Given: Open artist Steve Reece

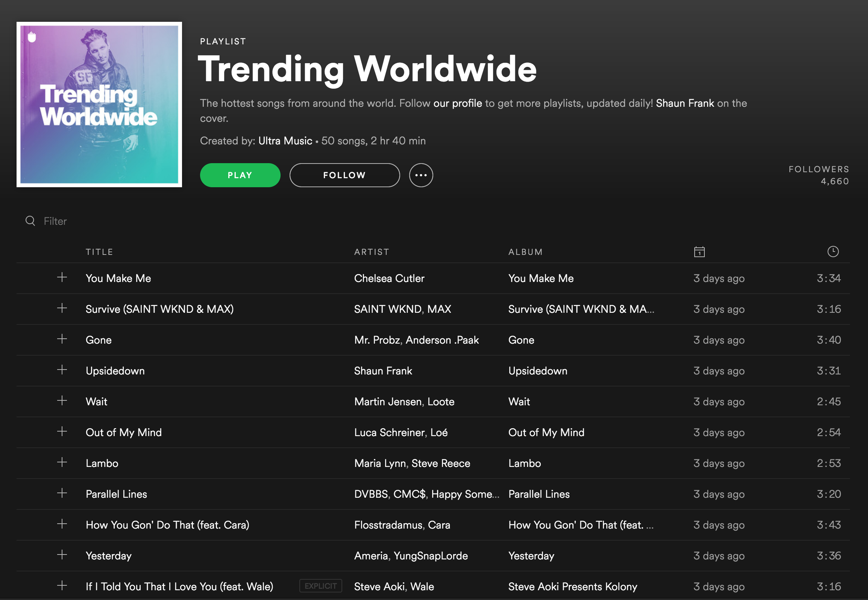Looking at the screenshot, I should [x=441, y=464].
